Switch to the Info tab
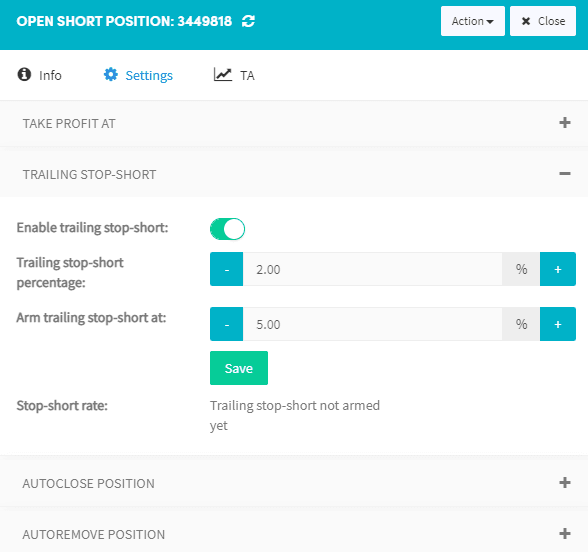588x552 pixels. (x=40, y=75)
